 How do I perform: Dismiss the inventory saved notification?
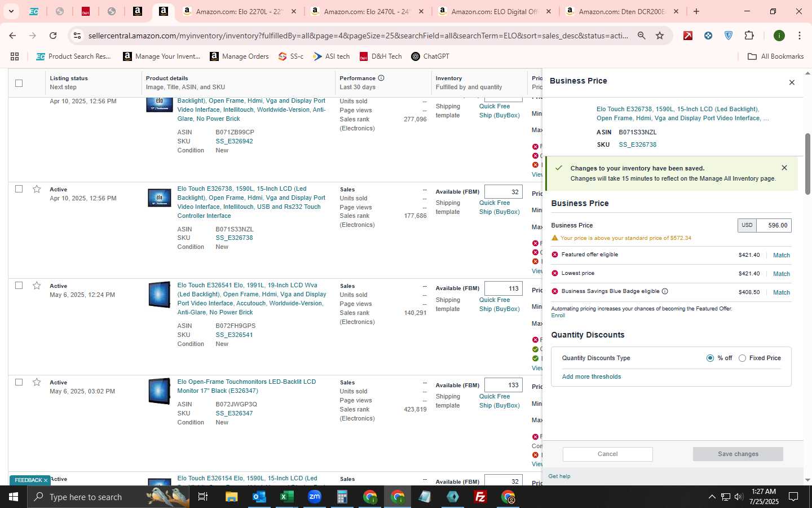pyautogui.click(x=784, y=168)
